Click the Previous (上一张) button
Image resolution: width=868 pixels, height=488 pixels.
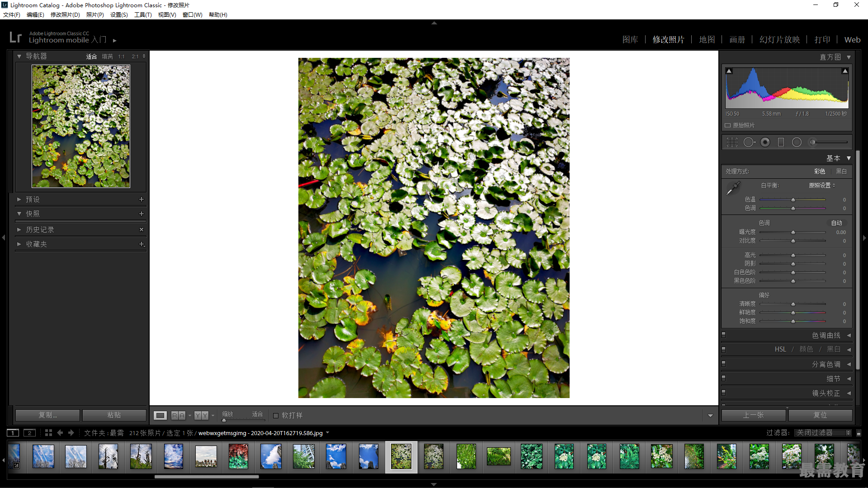pyautogui.click(x=754, y=415)
